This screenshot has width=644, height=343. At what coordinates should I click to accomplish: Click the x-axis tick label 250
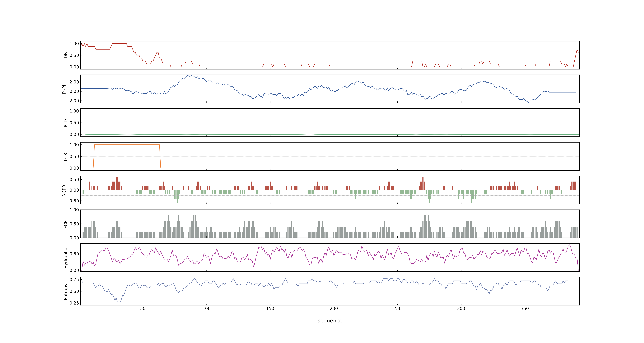pyautogui.click(x=398, y=309)
